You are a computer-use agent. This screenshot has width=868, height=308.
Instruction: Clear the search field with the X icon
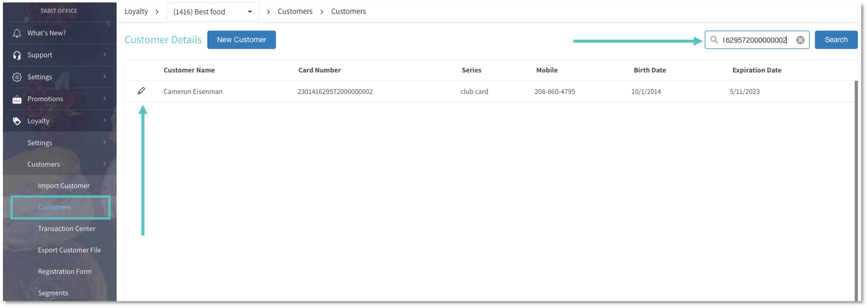[x=800, y=40]
